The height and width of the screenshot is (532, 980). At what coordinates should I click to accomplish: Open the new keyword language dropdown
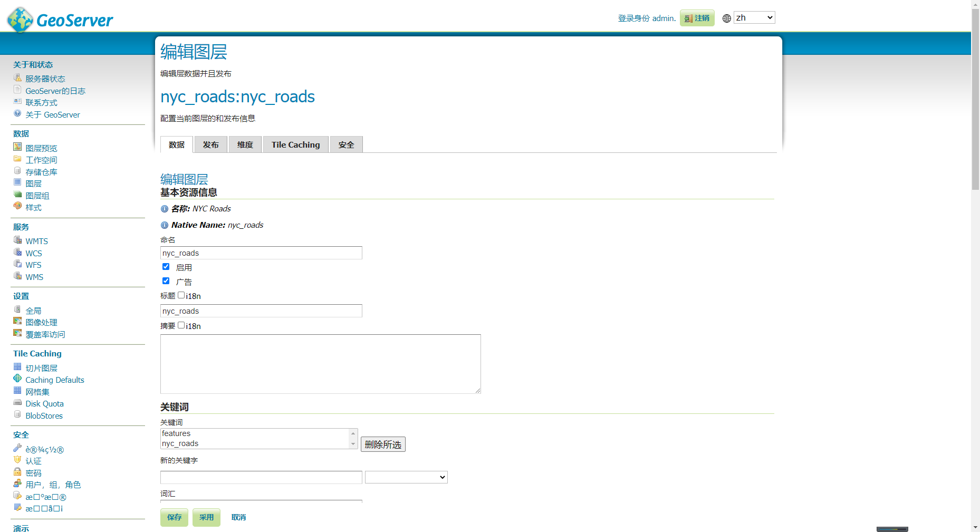click(406, 477)
